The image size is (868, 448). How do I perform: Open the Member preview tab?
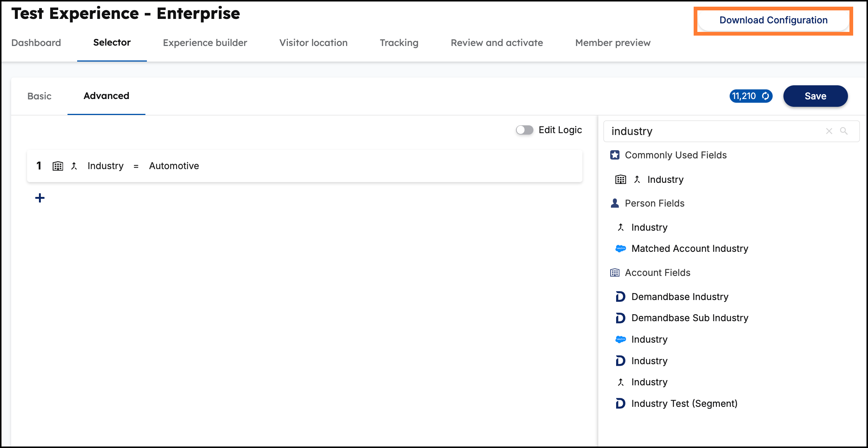613,43
